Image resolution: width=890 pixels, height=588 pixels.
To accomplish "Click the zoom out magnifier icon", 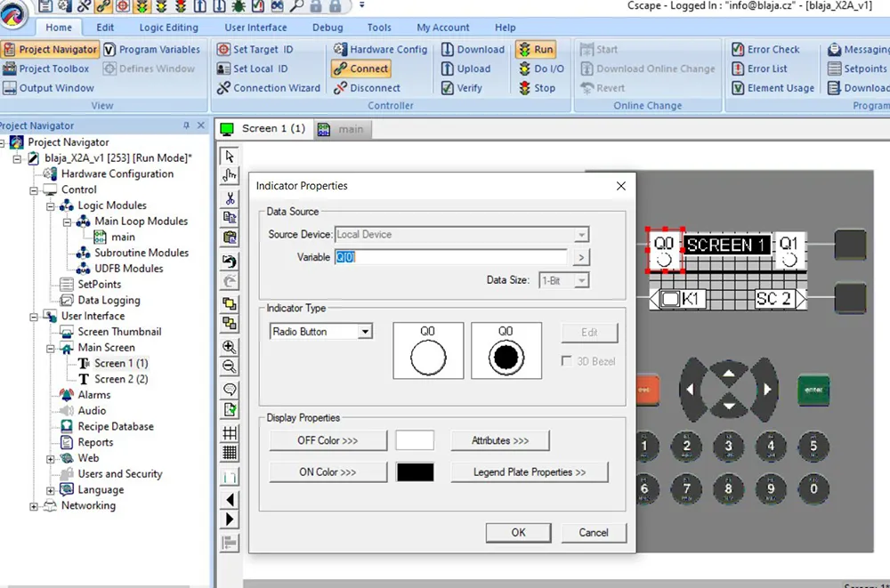I will pos(230,366).
